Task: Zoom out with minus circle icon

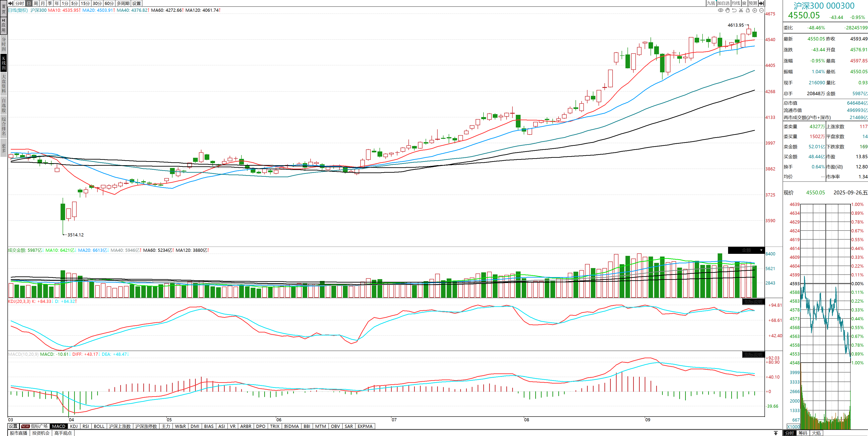Action: coord(762,10)
